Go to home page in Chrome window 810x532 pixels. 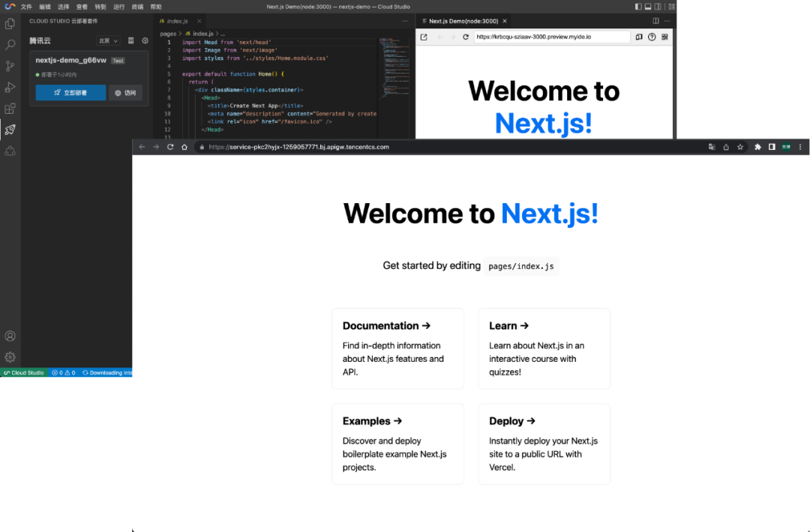point(184,147)
